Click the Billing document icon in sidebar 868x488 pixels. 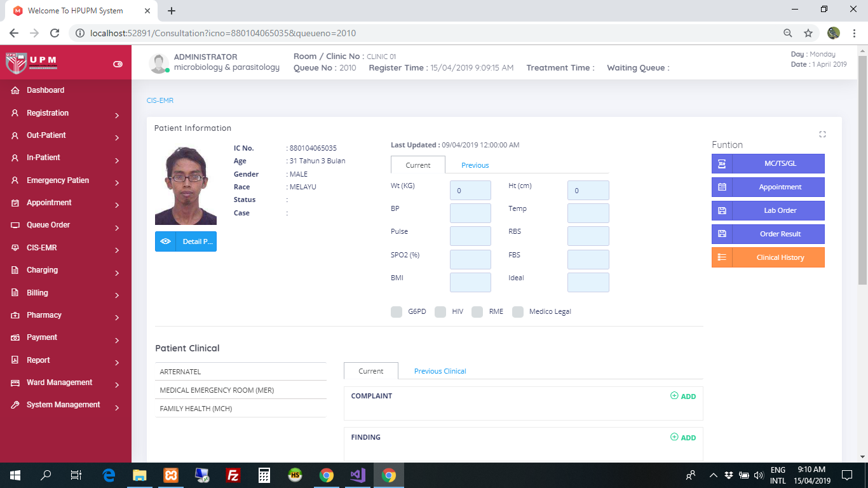pos(15,293)
